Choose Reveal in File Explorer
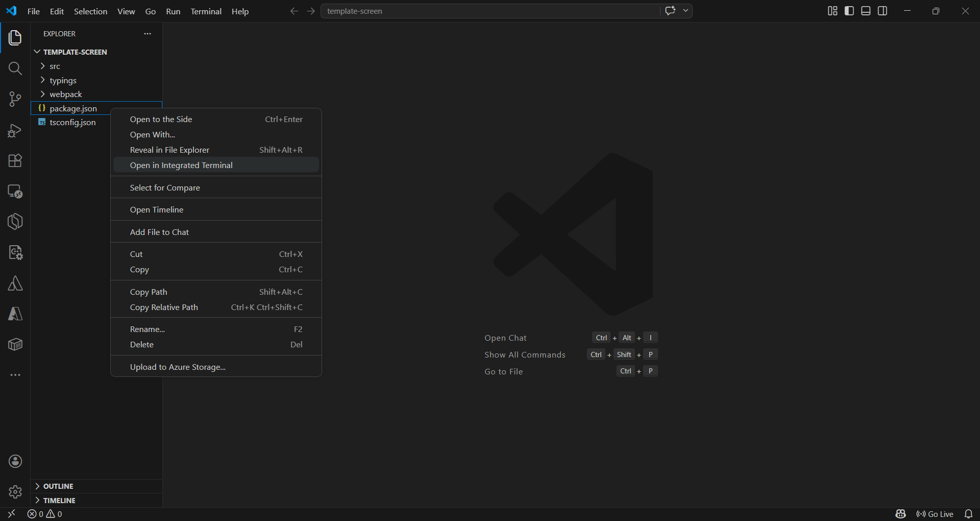 (216, 150)
